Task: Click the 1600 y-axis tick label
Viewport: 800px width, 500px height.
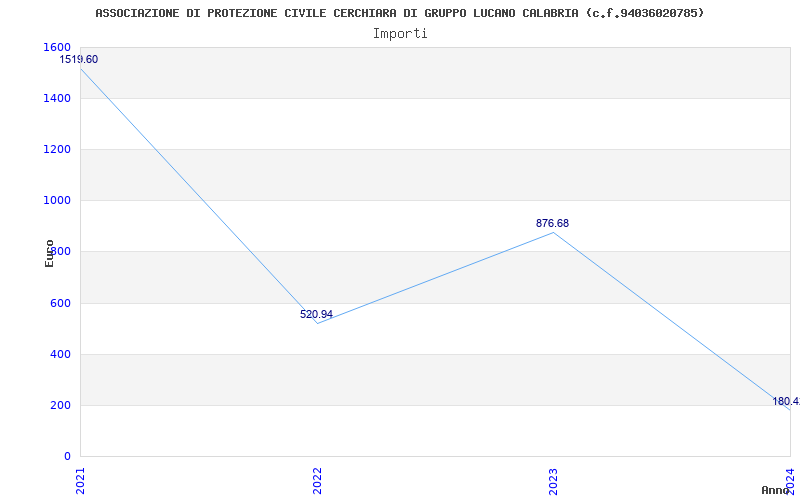Action: click(x=57, y=47)
